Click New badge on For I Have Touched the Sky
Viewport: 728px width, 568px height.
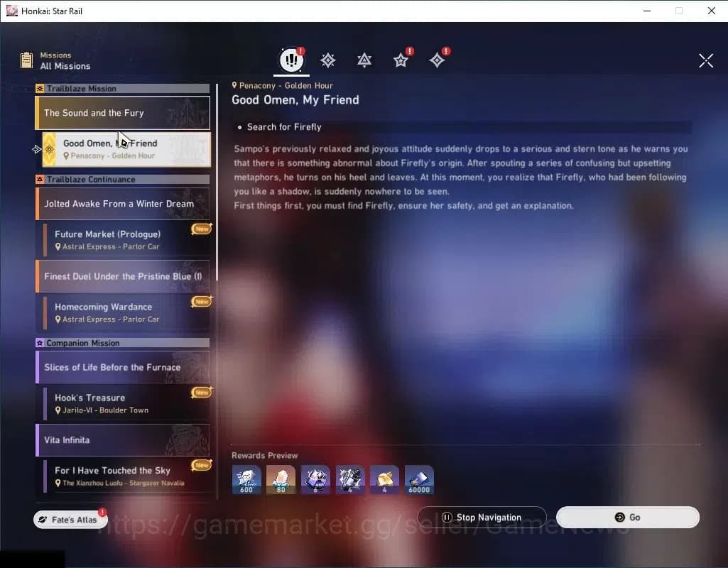pyautogui.click(x=202, y=465)
